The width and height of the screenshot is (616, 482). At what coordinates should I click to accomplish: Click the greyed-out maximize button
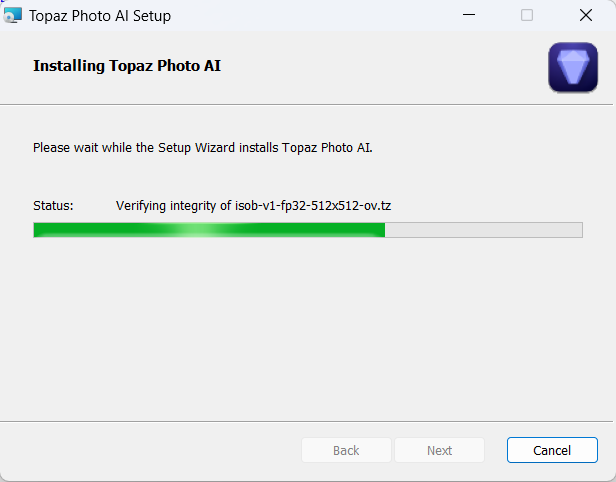click(x=527, y=15)
